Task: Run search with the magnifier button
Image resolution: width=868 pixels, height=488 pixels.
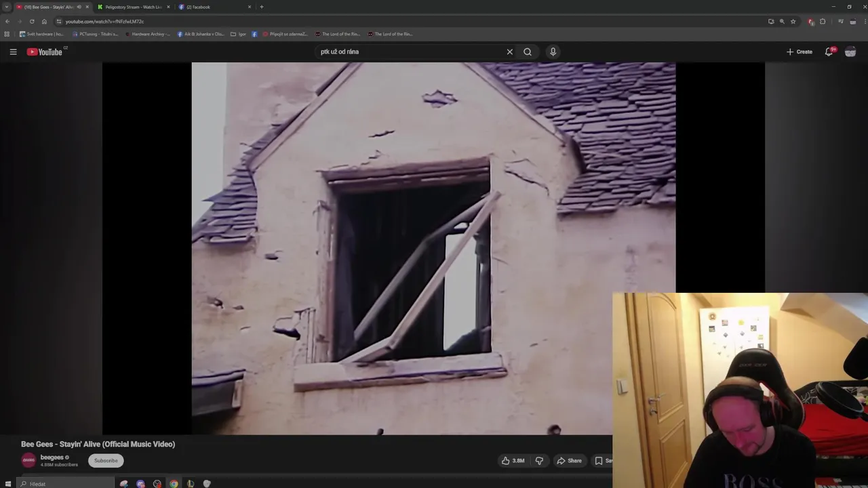Action: pyautogui.click(x=528, y=52)
